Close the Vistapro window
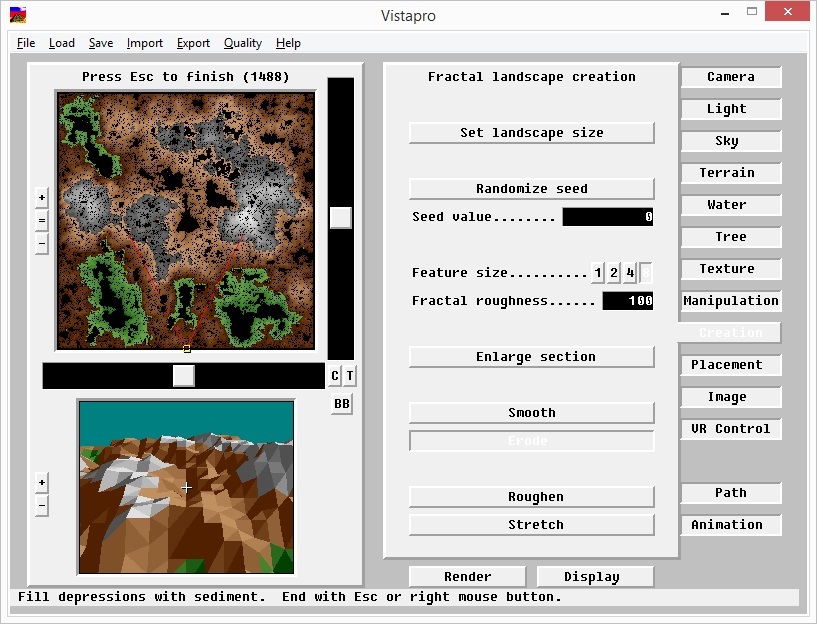This screenshot has width=817, height=624. point(787,11)
